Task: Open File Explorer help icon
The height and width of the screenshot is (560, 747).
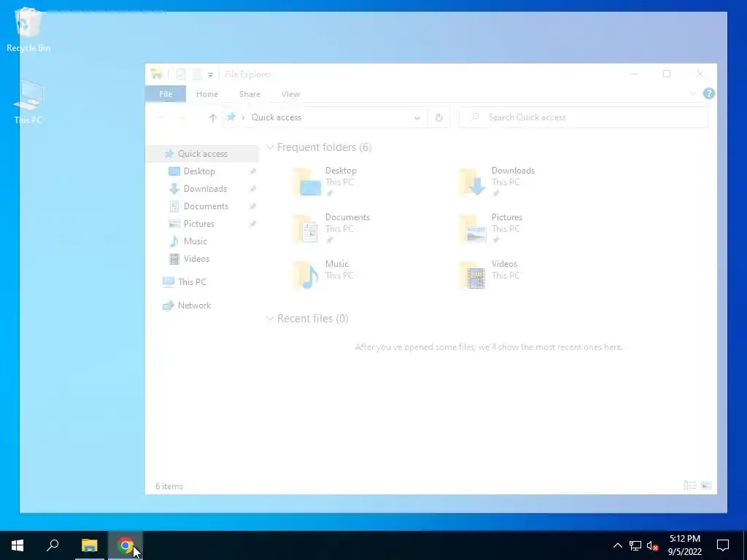Action: click(x=708, y=93)
